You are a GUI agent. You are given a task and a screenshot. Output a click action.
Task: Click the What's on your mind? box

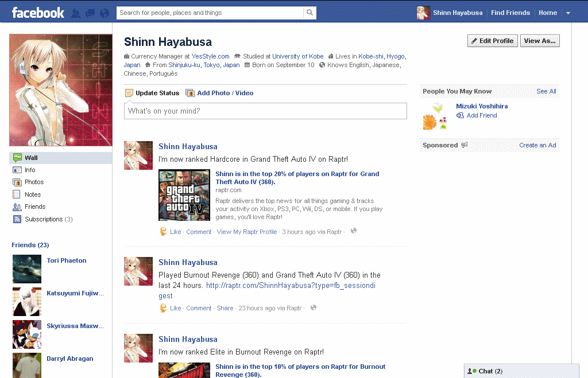point(265,111)
